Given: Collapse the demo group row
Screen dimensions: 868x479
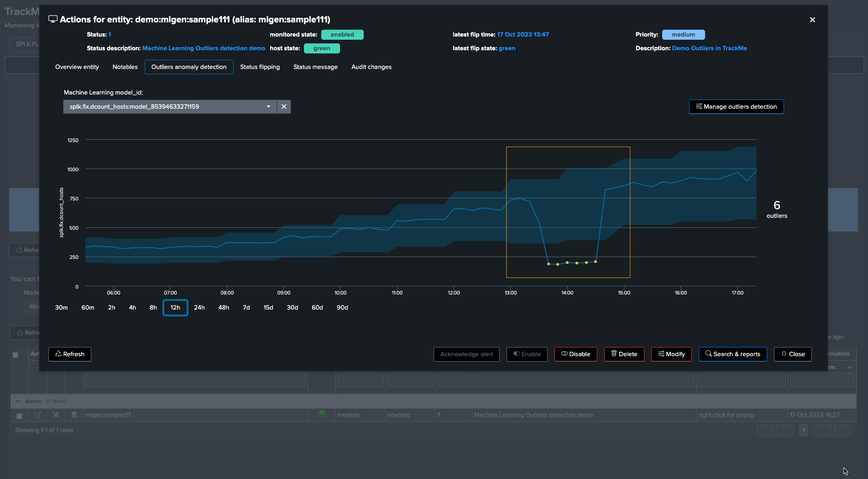Looking at the screenshot, I should pos(18,401).
